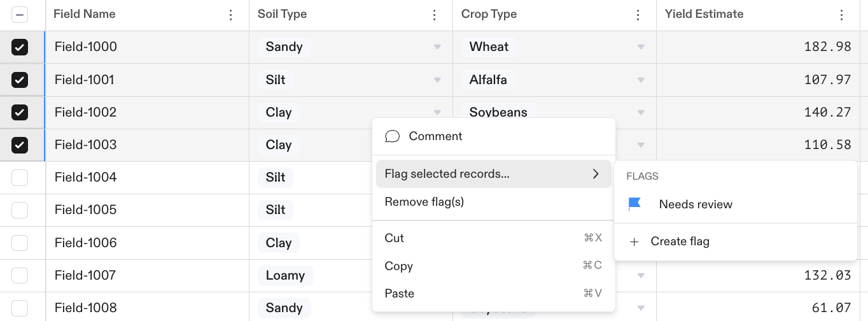
Task: Click the Comment speech bubble icon
Action: [393, 136]
